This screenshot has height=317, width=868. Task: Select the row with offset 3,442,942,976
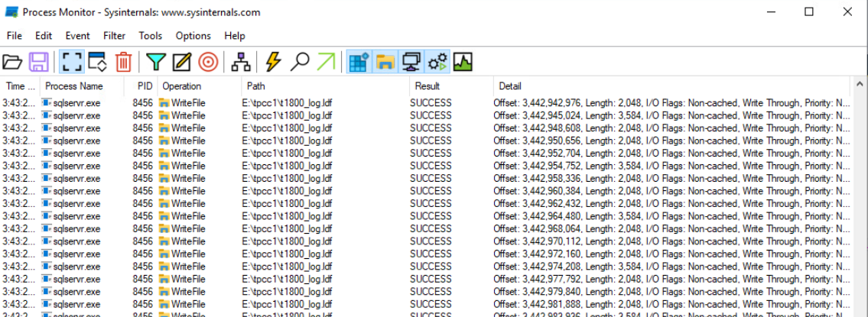coord(426,103)
